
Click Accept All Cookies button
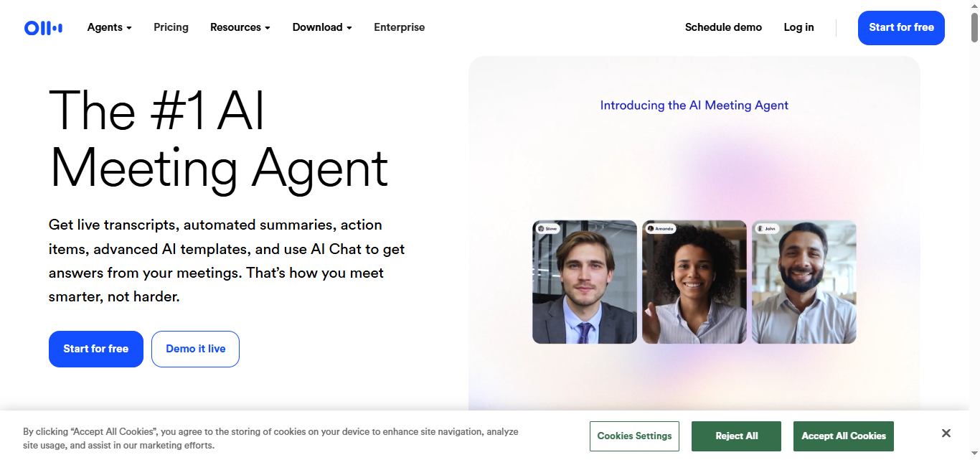tap(844, 436)
